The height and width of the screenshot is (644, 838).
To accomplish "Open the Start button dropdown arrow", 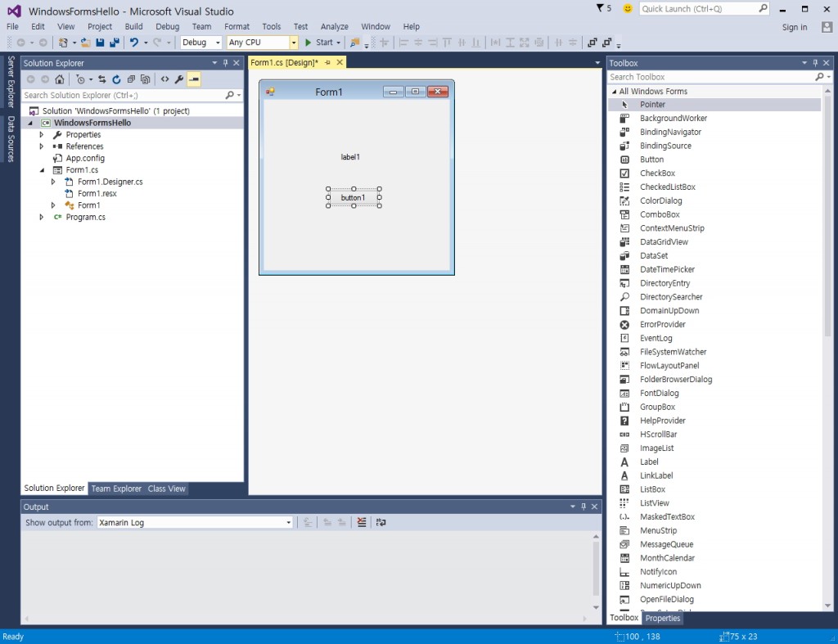I will 338,43.
